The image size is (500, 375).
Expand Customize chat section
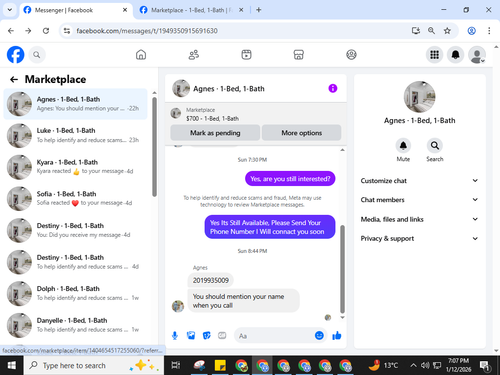pos(419,181)
